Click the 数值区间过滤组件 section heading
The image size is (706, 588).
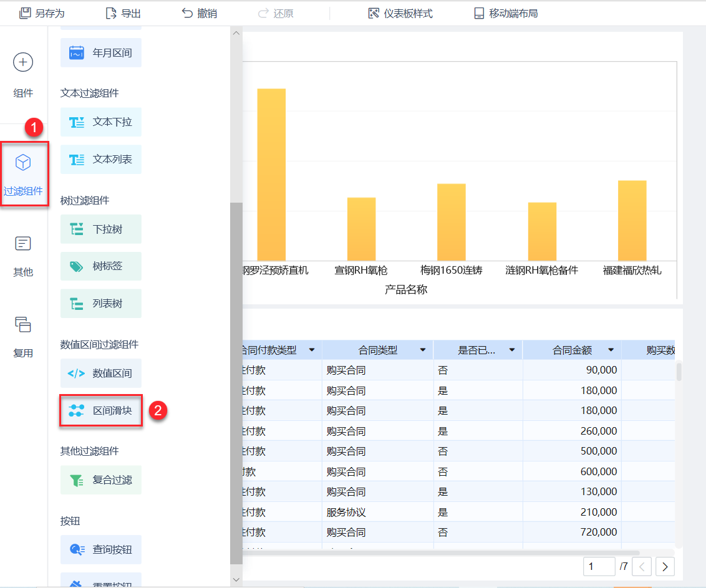coord(100,344)
